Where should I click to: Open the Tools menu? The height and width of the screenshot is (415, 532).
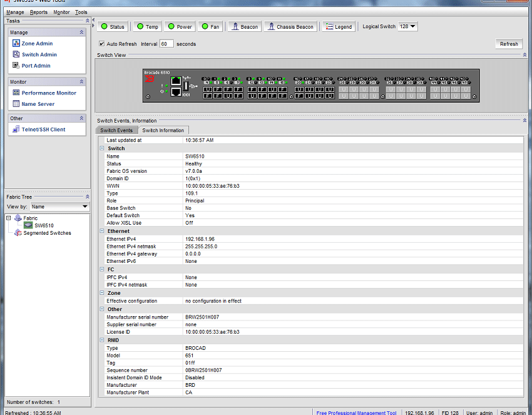pyautogui.click(x=81, y=13)
